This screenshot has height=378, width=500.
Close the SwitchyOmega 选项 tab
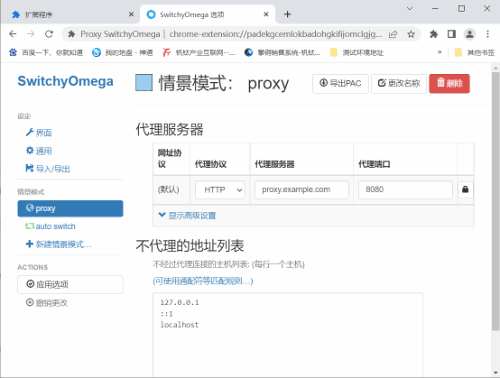coord(266,14)
